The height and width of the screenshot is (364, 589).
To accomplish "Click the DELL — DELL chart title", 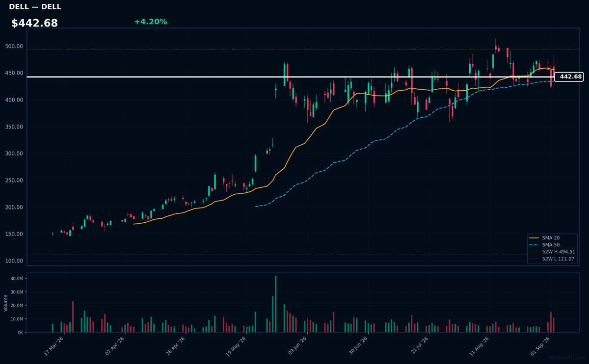I will tap(35, 7).
